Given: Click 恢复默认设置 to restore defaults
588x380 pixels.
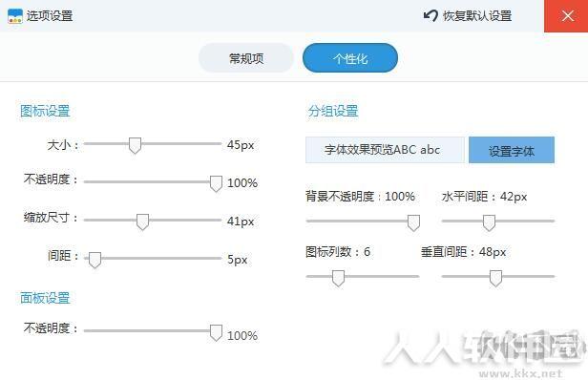Looking at the screenshot, I should click(x=477, y=16).
